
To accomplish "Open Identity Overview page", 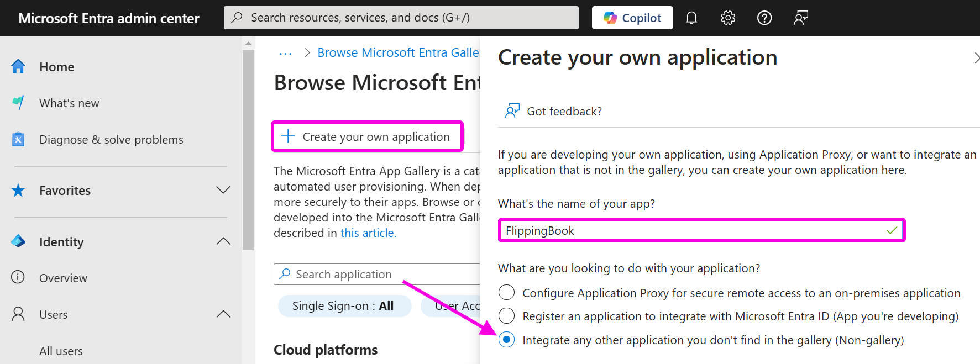I will 63,278.
